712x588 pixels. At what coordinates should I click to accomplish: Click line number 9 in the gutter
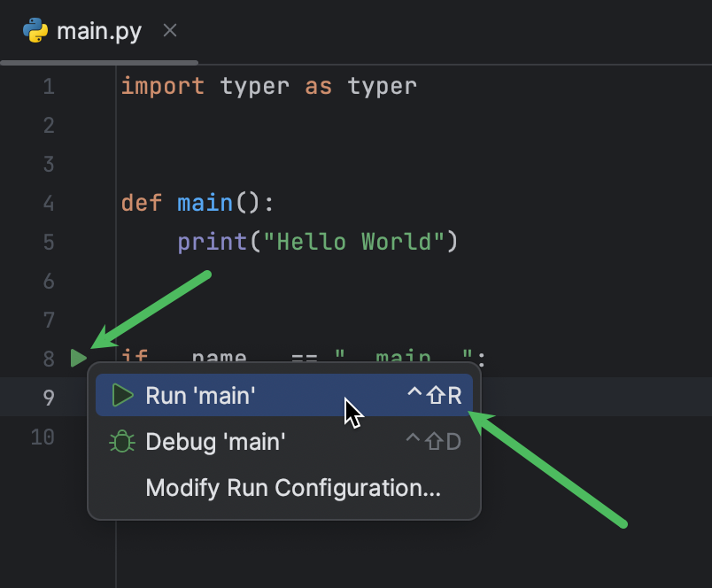49,398
